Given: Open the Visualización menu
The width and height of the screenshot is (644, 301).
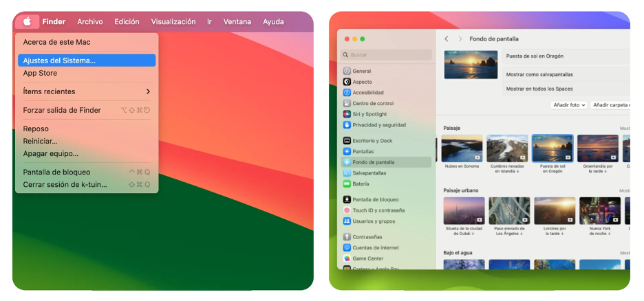Looking at the screenshot, I should point(173,22).
